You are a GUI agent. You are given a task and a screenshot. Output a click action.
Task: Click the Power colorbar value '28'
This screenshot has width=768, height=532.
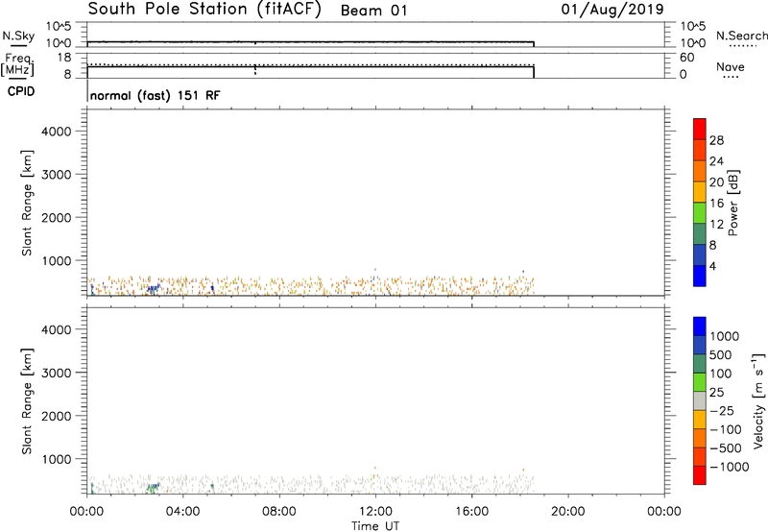(x=716, y=140)
